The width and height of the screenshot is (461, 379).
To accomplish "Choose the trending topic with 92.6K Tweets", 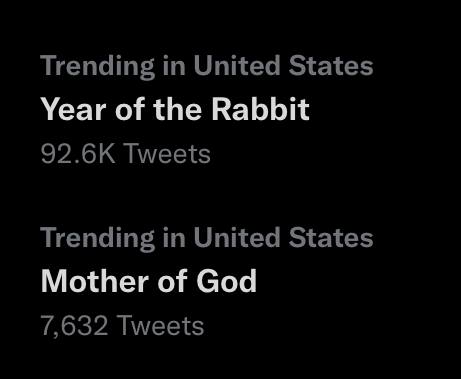I will pyautogui.click(x=175, y=109).
